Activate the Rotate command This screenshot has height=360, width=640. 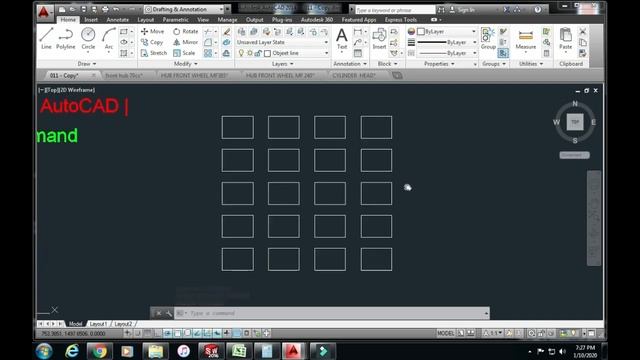[x=185, y=31]
